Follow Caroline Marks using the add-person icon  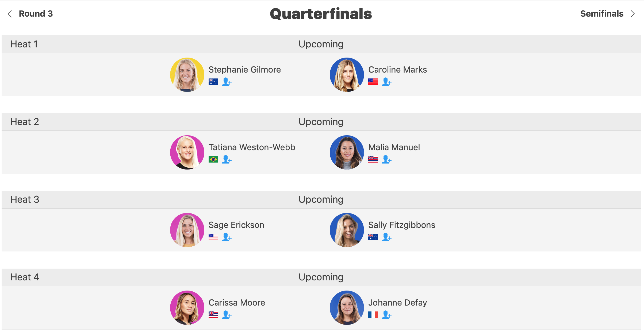click(386, 82)
